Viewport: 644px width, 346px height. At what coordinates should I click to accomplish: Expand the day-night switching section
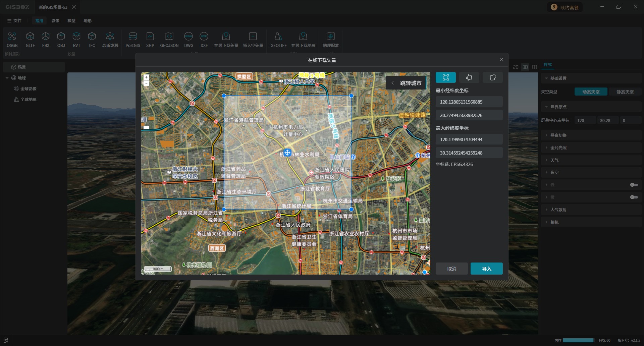(x=558, y=135)
